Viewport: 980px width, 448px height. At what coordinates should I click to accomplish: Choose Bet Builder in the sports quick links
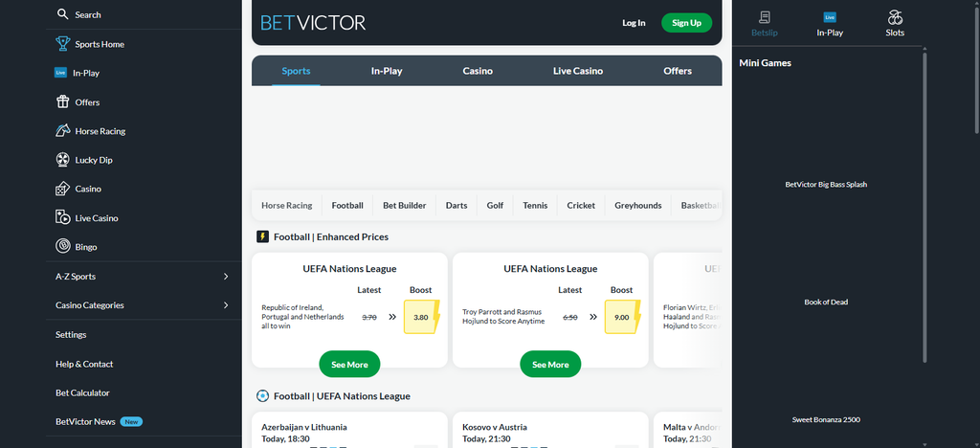(405, 205)
